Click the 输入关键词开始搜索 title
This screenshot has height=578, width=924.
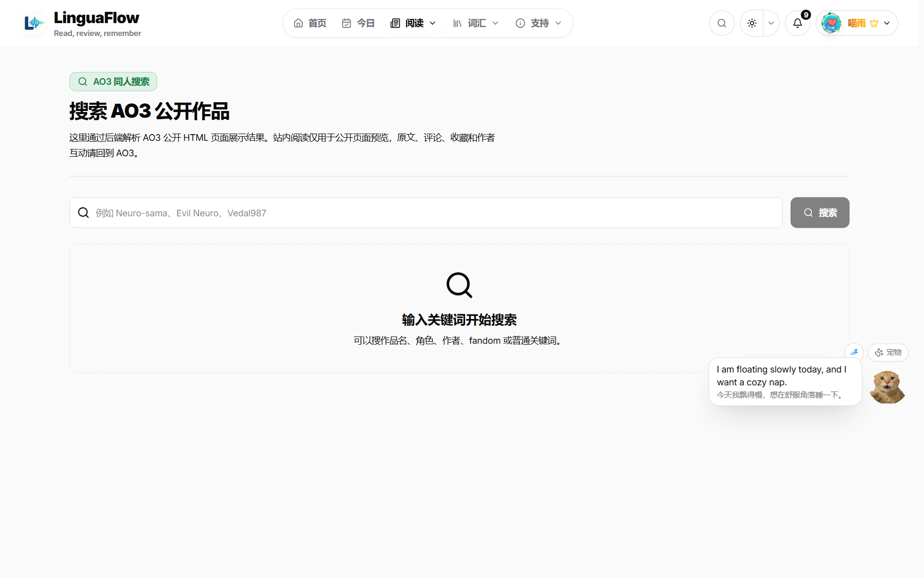459,320
